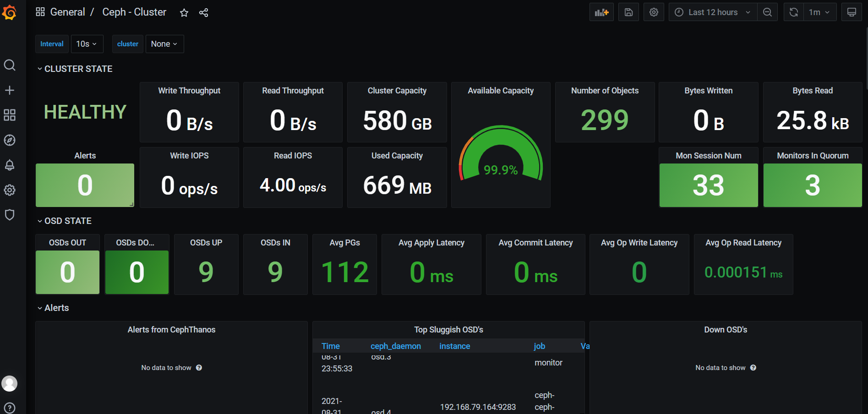Collapse the OSD STATE row
The width and height of the screenshot is (868, 414).
[64, 221]
